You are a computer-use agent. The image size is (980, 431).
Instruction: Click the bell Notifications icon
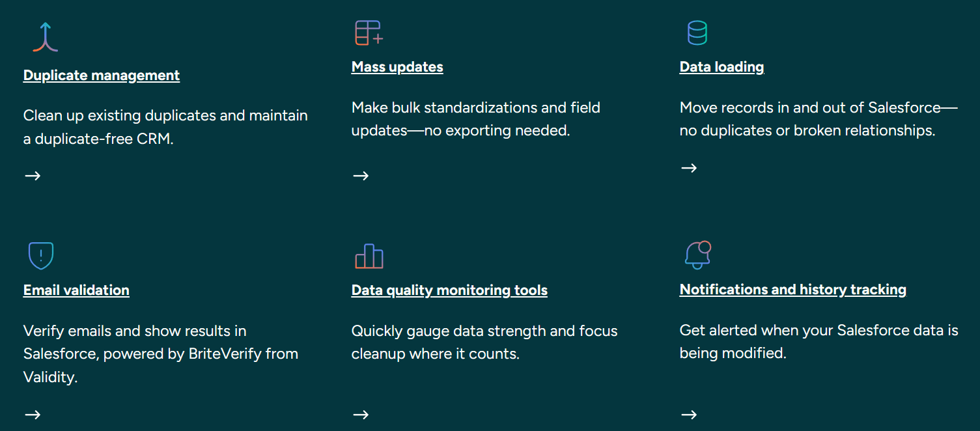(x=698, y=255)
